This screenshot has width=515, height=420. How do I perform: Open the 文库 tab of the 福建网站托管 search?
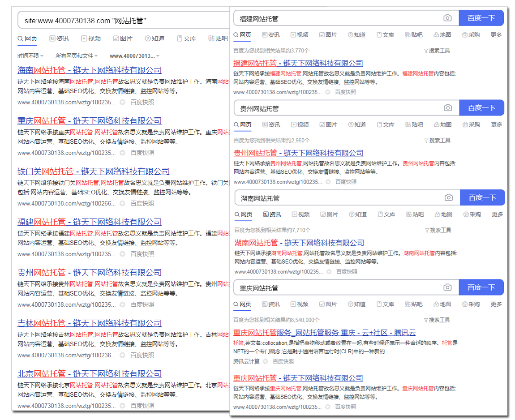(385, 35)
